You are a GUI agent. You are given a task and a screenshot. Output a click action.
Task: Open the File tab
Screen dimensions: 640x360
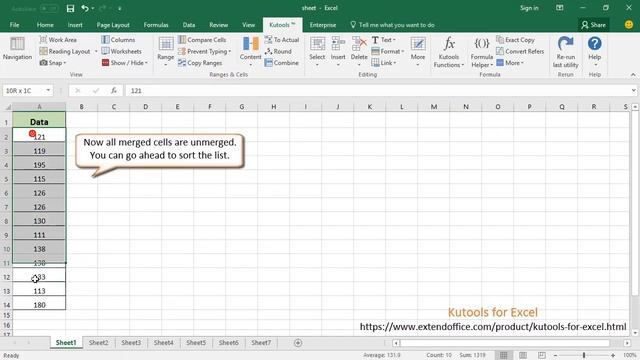pos(14,25)
